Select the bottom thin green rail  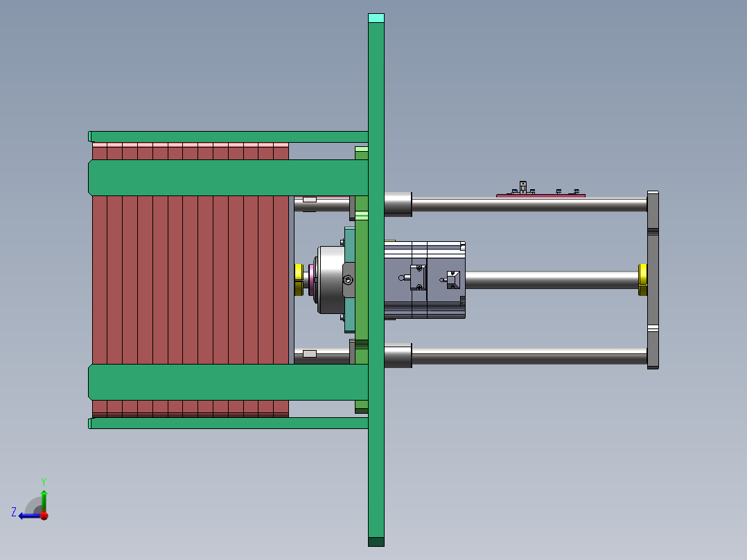pos(228,423)
